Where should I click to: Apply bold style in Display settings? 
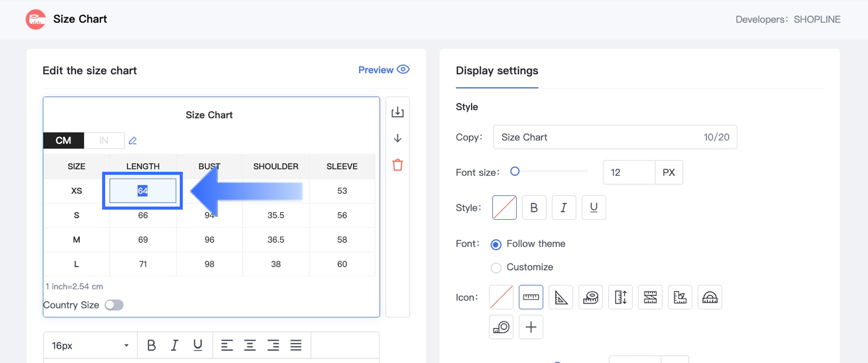click(x=534, y=208)
